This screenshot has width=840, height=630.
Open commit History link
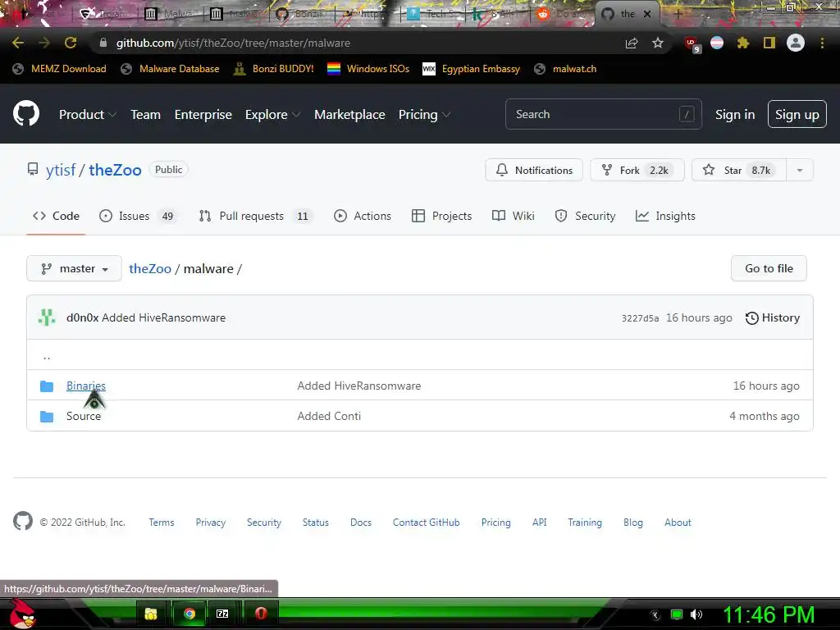point(773,317)
